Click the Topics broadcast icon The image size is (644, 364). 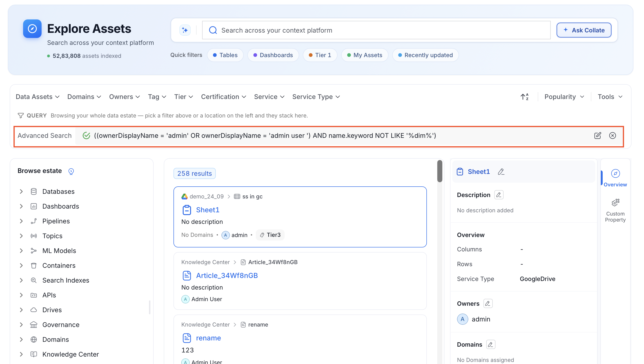(x=33, y=236)
